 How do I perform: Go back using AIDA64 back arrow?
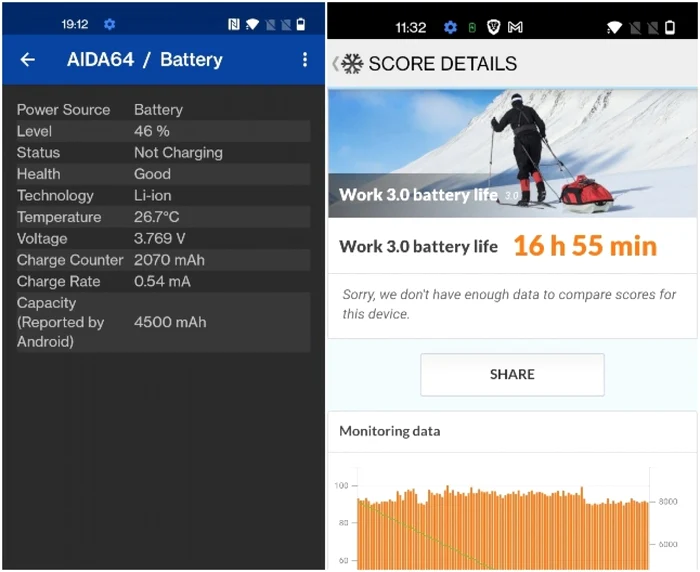pos(28,59)
